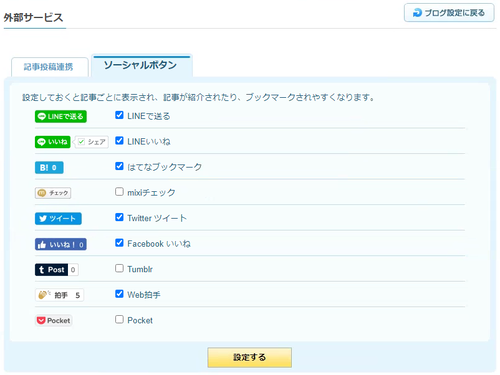Click the Pocket label text

click(x=140, y=320)
